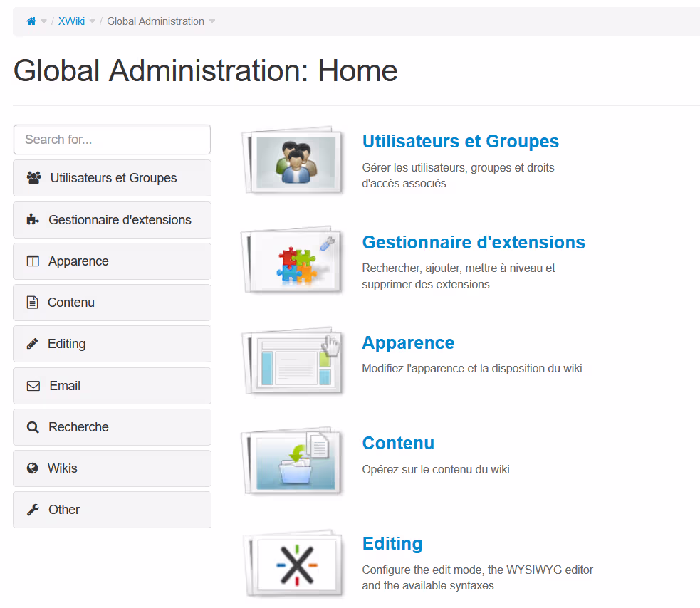Click the home icon in breadcrumb
The image size is (700, 608).
click(x=31, y=21)
